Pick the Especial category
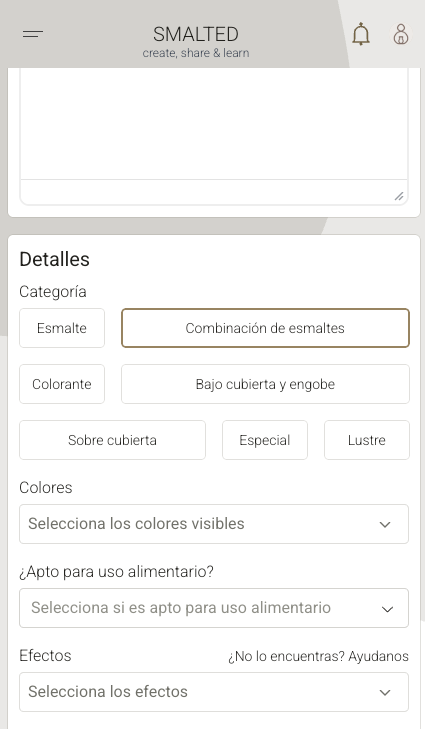Screen dimensions: 425x729 [x=265, y=440]
